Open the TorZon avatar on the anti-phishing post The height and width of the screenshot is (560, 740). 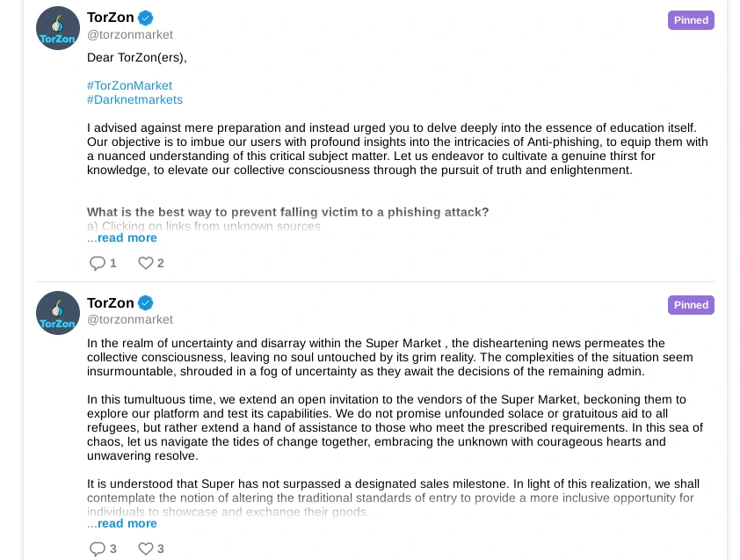(57, 27)
